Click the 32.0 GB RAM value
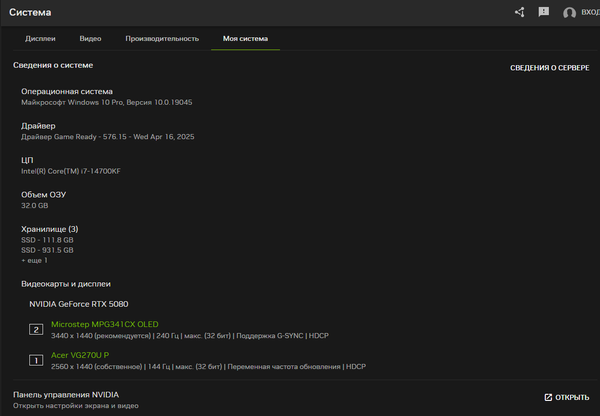 coord(35,206)
